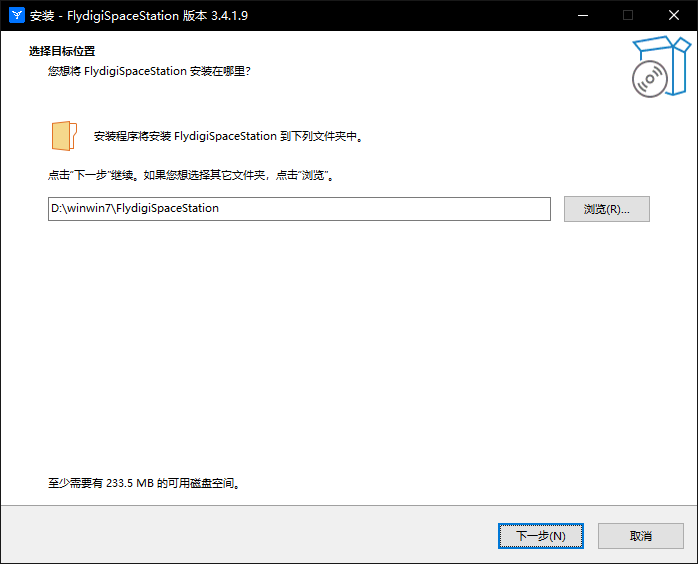Viewport: 698px width, 564px height.
Task: Click the 浏览(R)... browse button
Action: [606, 209]
